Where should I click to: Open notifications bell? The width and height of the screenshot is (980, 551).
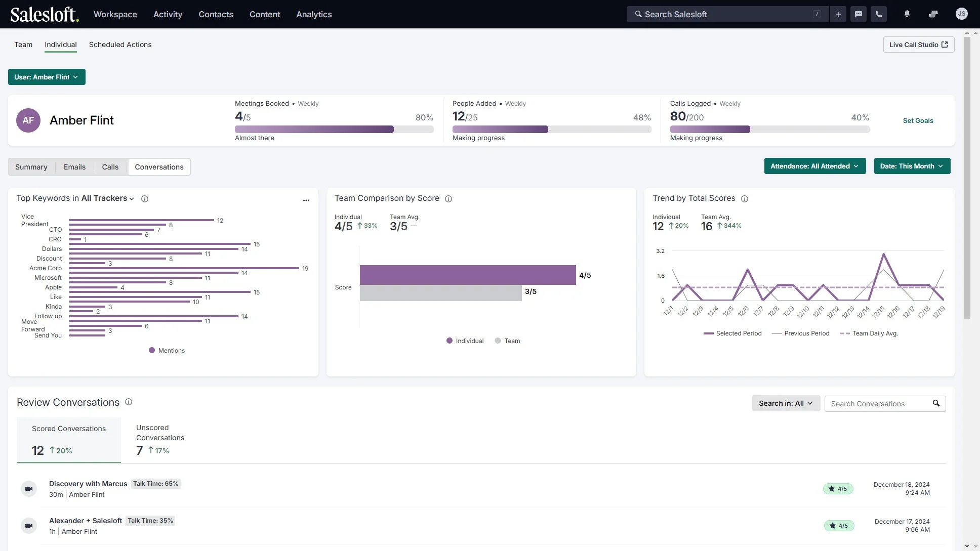907,14
